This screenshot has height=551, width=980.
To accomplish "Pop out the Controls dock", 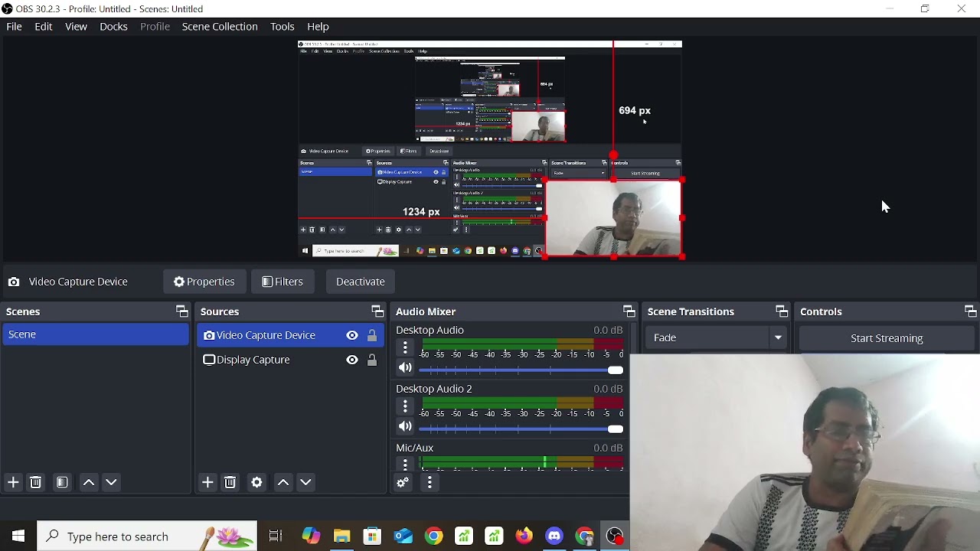I will [x=970, y=311].
